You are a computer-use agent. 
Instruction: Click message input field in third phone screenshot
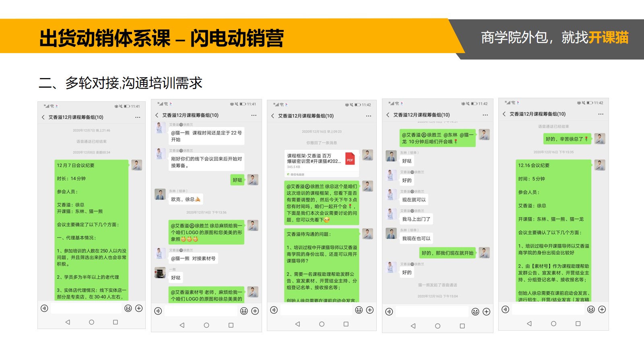tap(316, 310)
